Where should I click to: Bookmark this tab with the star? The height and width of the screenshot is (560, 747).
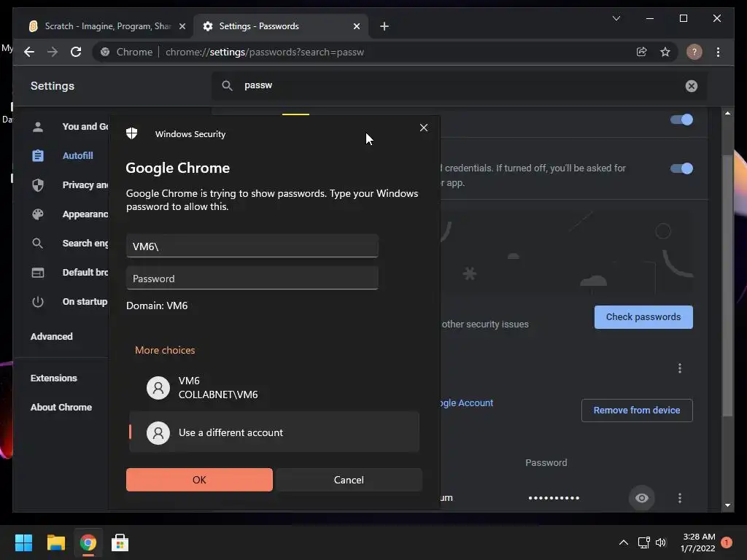coord(665,52)
